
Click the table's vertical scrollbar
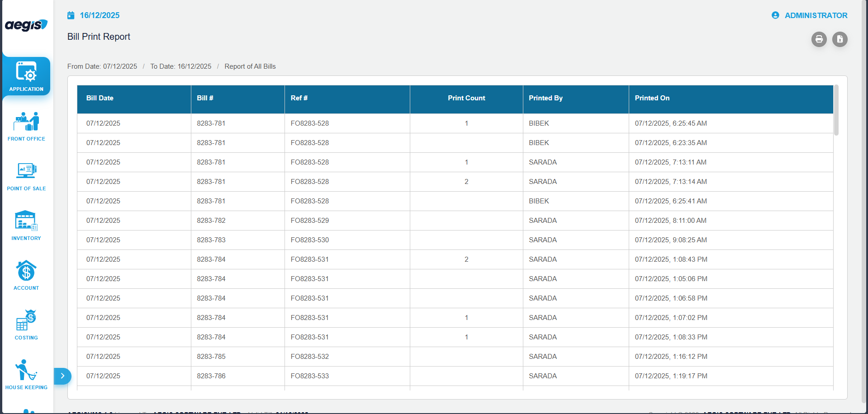[836, 111]
